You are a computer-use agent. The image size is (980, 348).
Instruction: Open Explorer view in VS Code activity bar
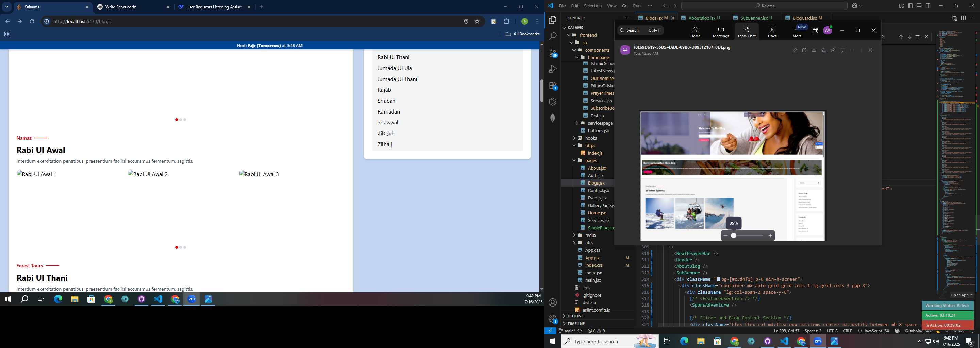[552, 20]
